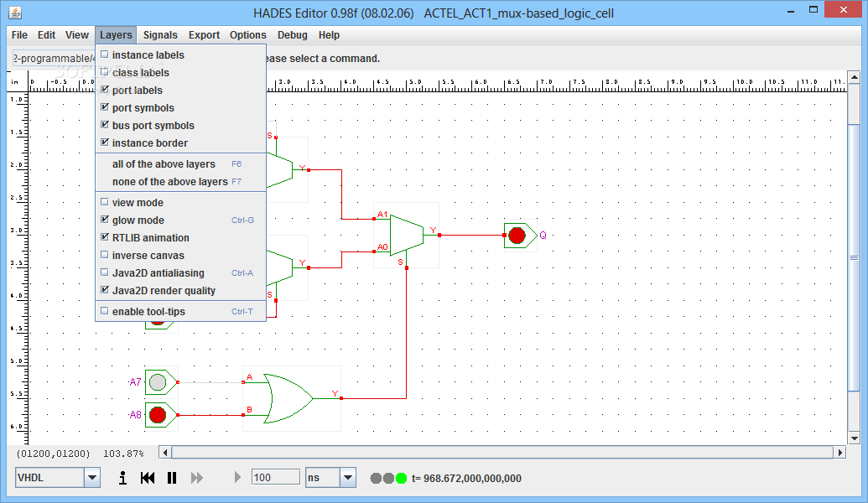Open the View menu
This screenshot has width=868, height=503.
77,35
